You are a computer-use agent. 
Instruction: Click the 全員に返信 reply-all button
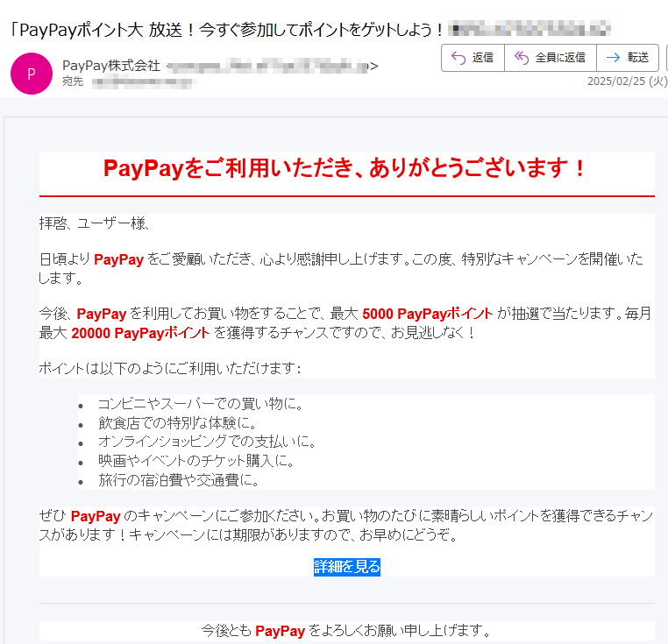pyautogui.click(x=550, y=58)
